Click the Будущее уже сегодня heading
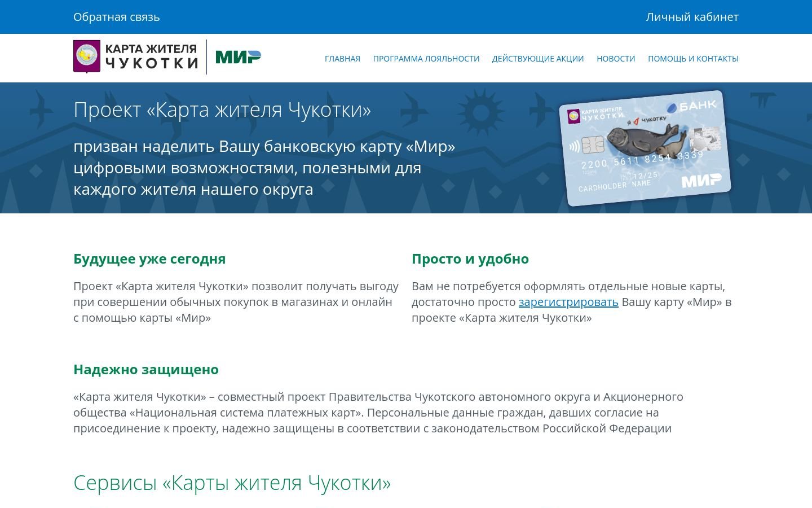The image size is (812, 508). coord(149,259)
